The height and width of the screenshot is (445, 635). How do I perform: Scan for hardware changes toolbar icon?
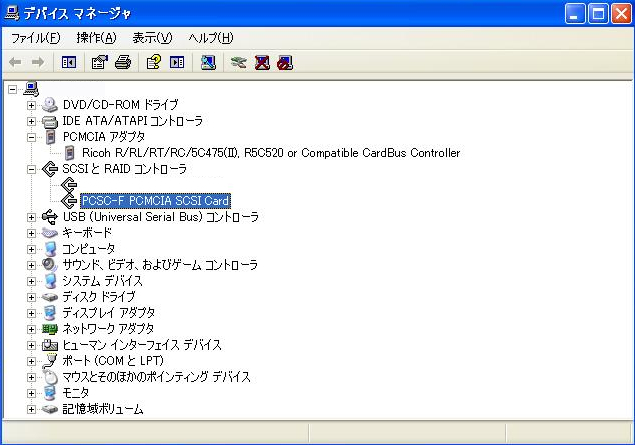[208, 62]
